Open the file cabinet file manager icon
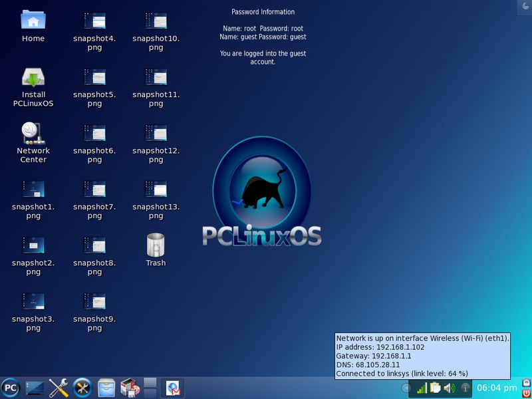532x399 pixels. click(x=106, y=388)
